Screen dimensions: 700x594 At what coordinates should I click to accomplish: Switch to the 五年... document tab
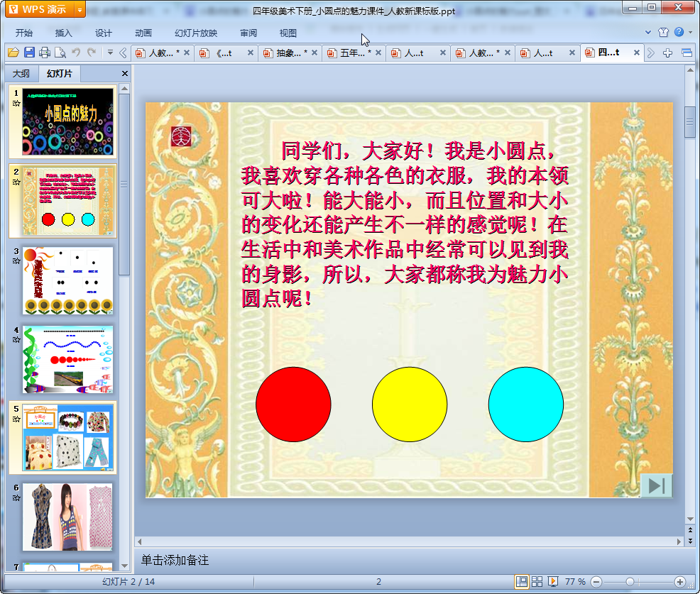(354, 53)
